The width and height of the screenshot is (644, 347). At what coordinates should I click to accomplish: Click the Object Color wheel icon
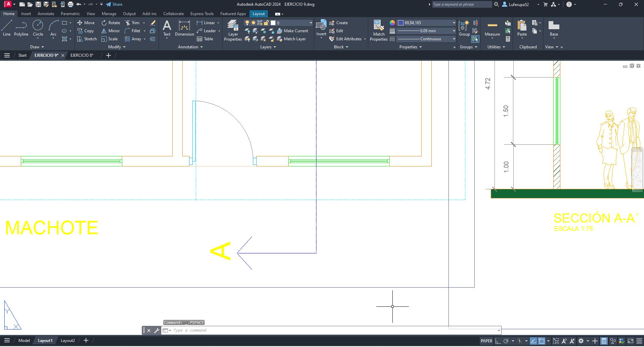click(x=392, y=23)
